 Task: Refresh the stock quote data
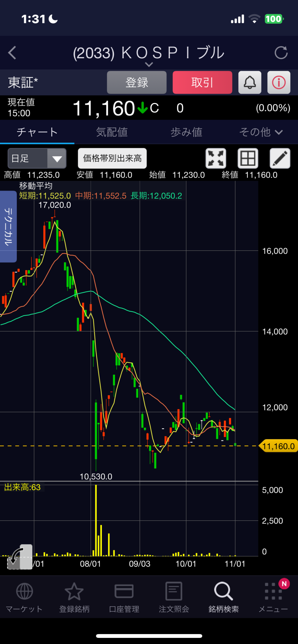tap(281, 53)
